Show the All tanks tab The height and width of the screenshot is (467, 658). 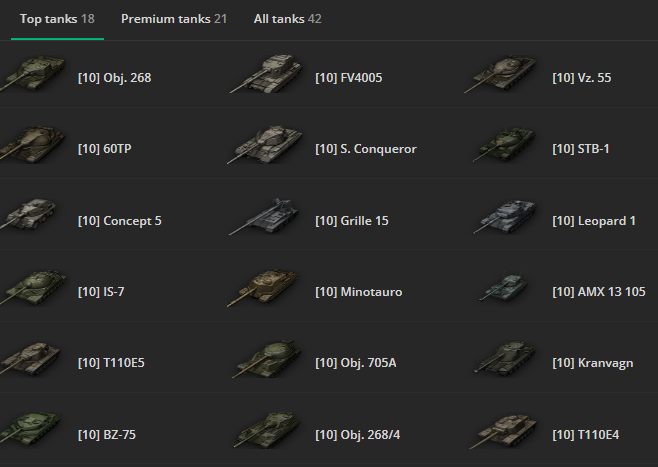(287, 19)
